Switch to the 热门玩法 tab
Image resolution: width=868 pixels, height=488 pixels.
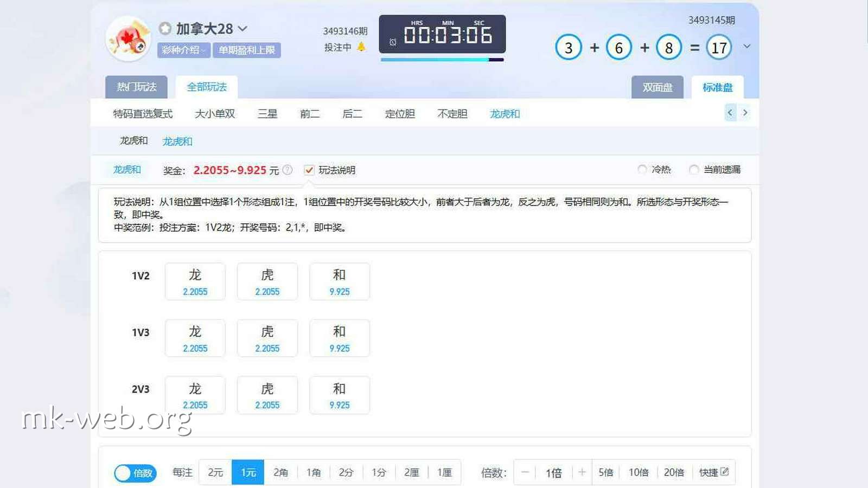pos(137,87)
